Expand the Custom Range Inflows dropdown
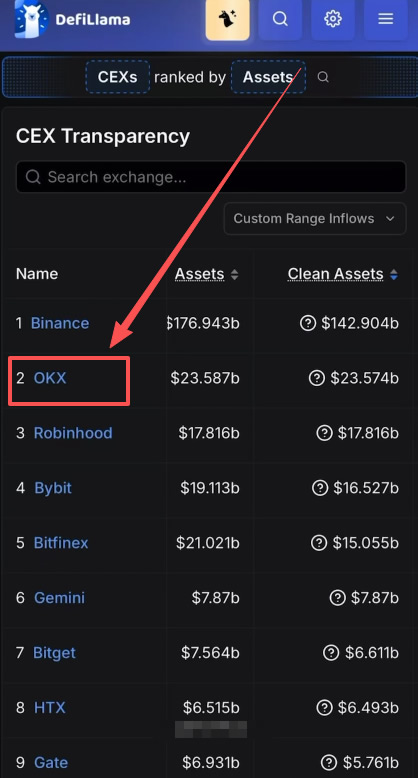Viewport: 418px width, 778px height. pos(315,218)
